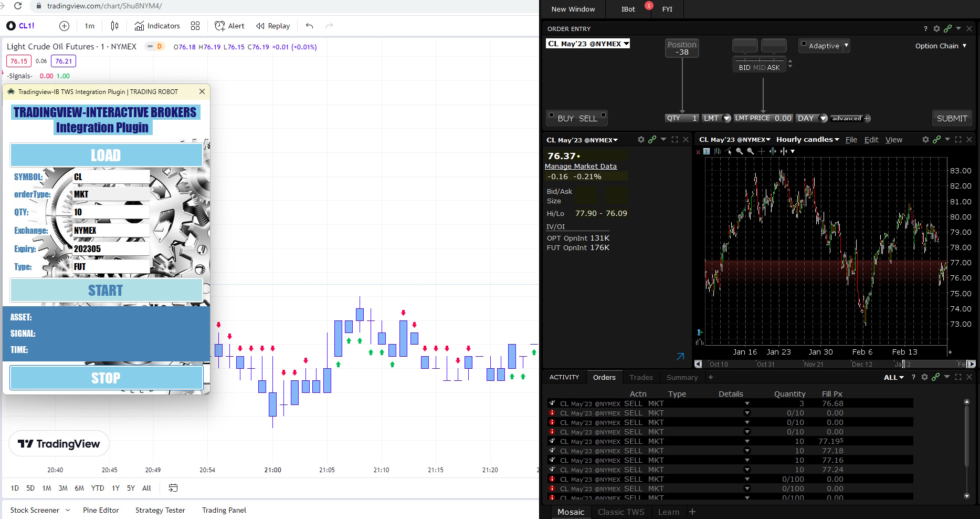
Task: Click Order Entry window link chain icon
Action: coord(947,29)
